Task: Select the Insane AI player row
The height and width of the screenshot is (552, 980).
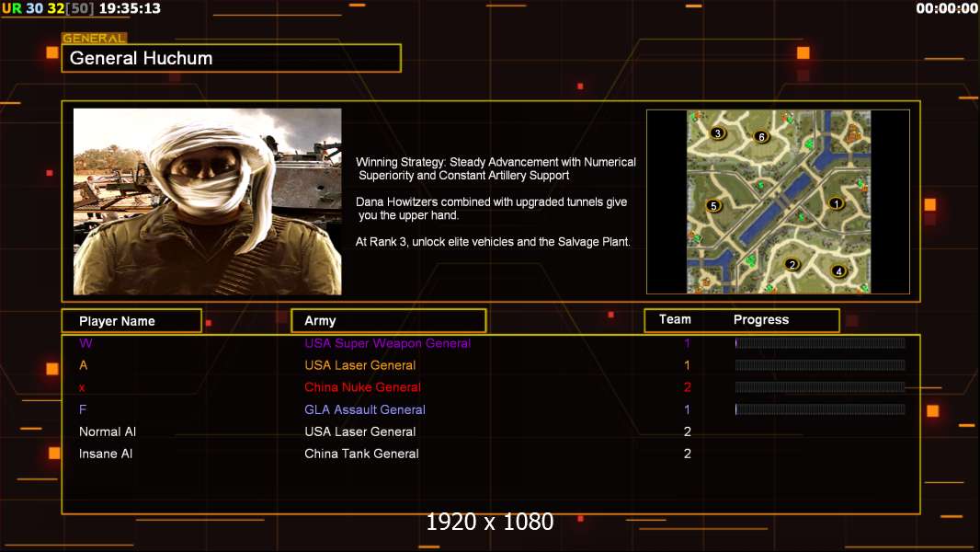Action: pos(106,454)
